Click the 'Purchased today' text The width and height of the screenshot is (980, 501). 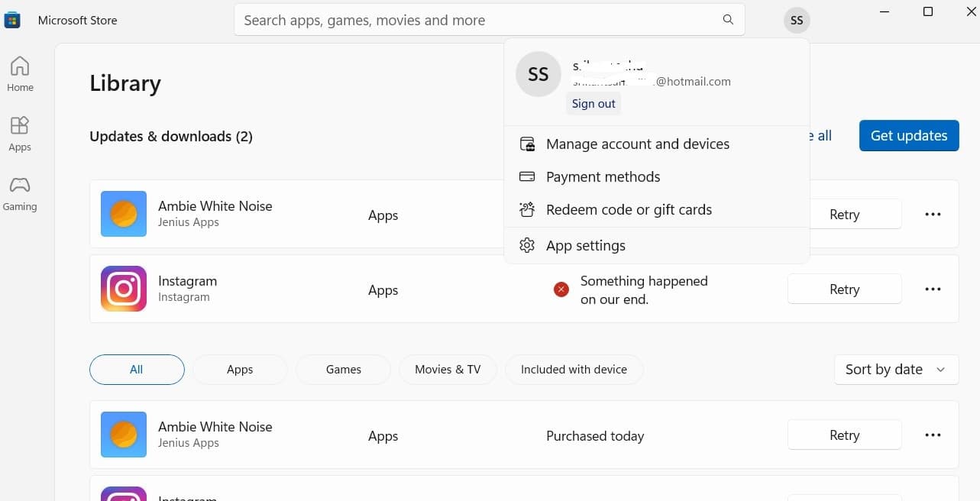pos(595,436)
